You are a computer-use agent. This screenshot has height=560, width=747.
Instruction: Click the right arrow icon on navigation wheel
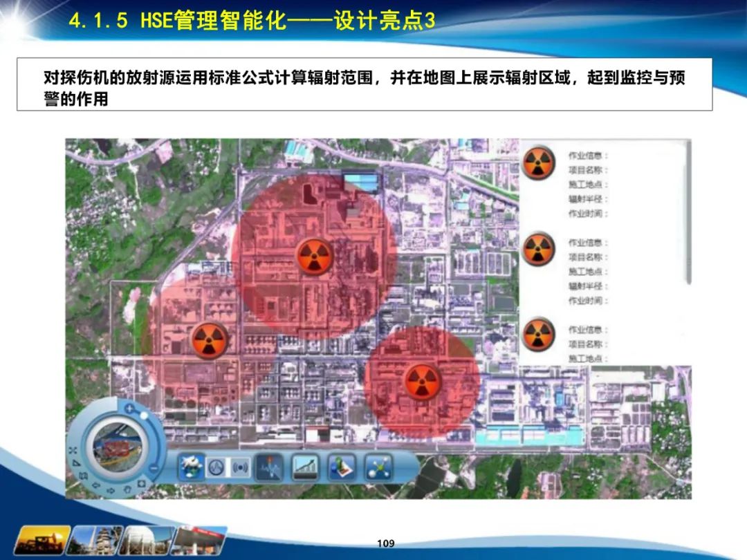(x=111, y=490)
